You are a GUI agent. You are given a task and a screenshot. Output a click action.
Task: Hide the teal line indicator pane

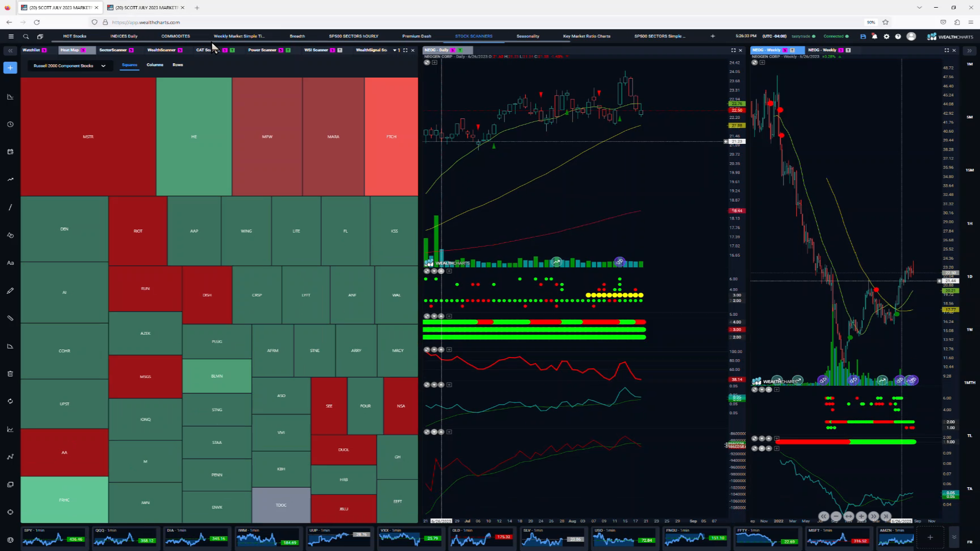click(427, 385)
